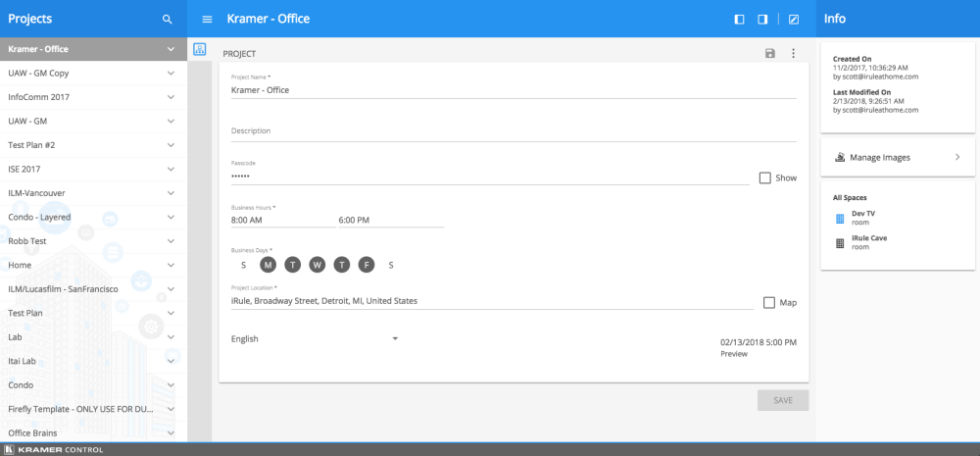Open the Manage Images arrow

pyautogui.click(x=956, y=157)
